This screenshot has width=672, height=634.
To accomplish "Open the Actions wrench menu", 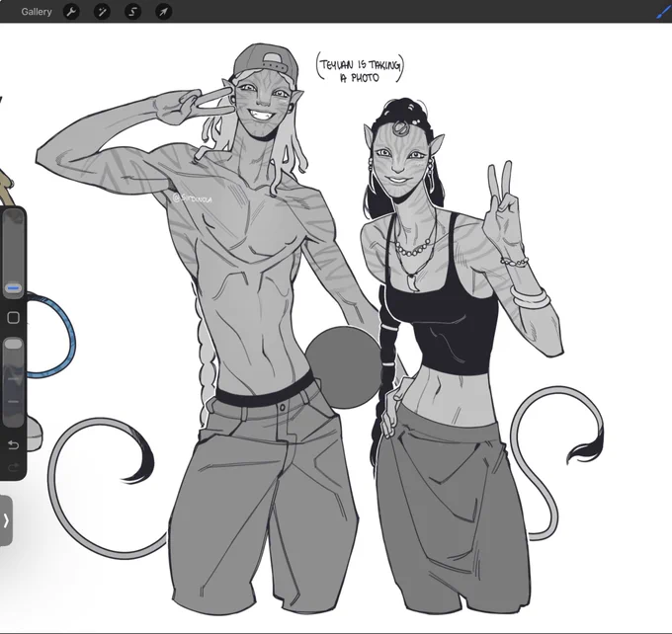I will pos(71,12).
